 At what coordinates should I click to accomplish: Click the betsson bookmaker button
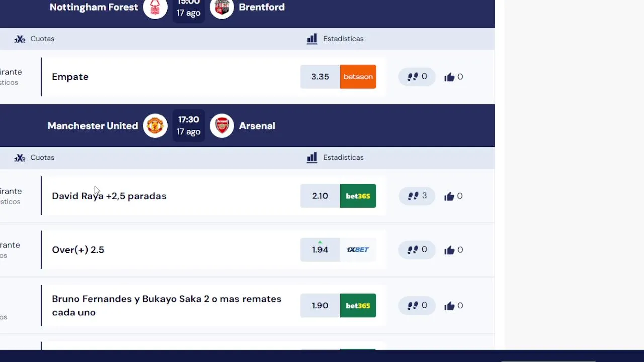click(358, 77)
